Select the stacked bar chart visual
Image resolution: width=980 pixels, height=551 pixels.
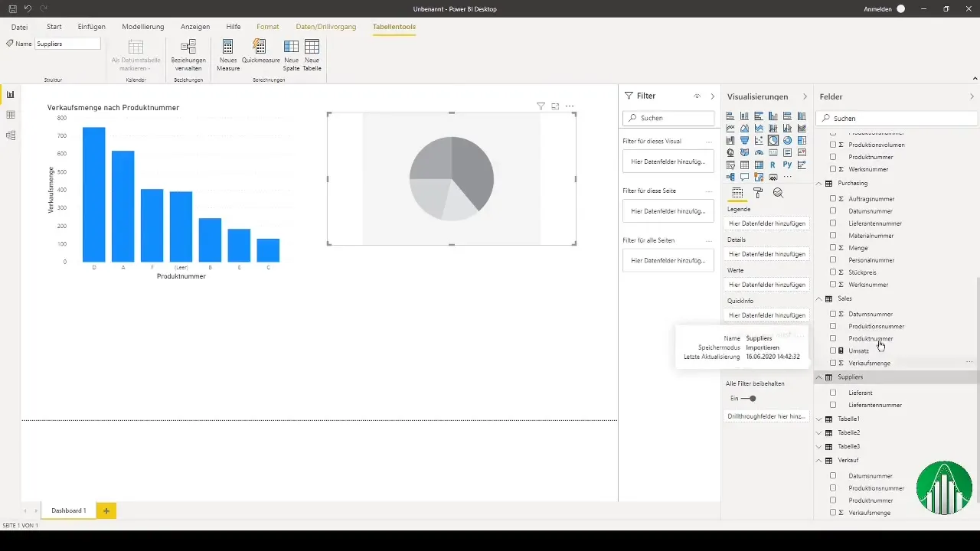(x=730, y=116)
